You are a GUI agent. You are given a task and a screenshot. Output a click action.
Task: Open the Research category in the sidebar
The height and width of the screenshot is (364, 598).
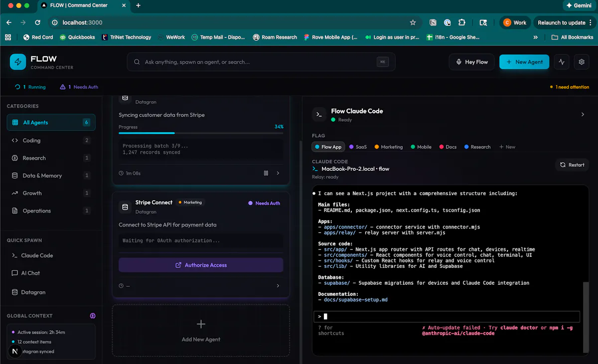(x=51, y=158)
